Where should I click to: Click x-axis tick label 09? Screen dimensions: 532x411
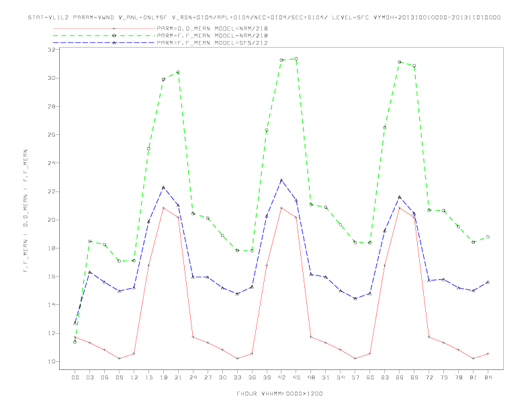coord(119,377)
